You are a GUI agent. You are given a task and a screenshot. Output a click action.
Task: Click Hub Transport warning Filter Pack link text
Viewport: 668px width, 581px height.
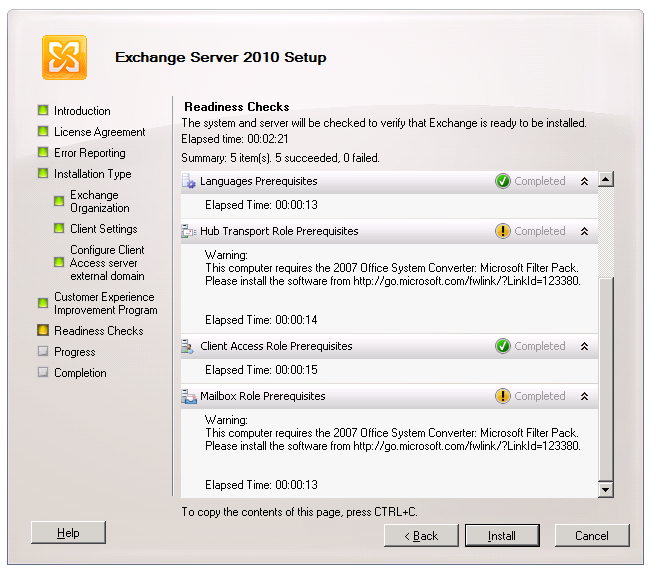coord(466,281)
